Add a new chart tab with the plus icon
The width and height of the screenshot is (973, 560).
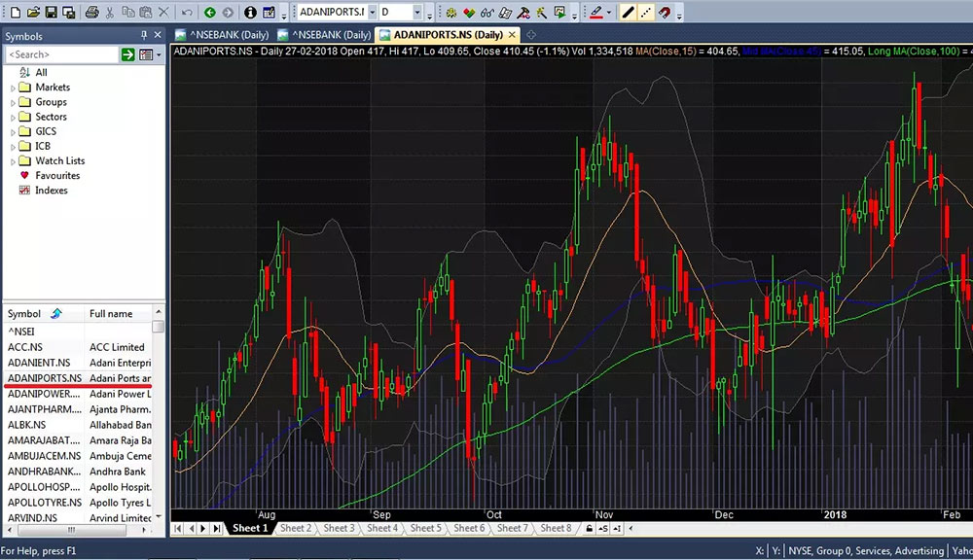tap(530, 35)
